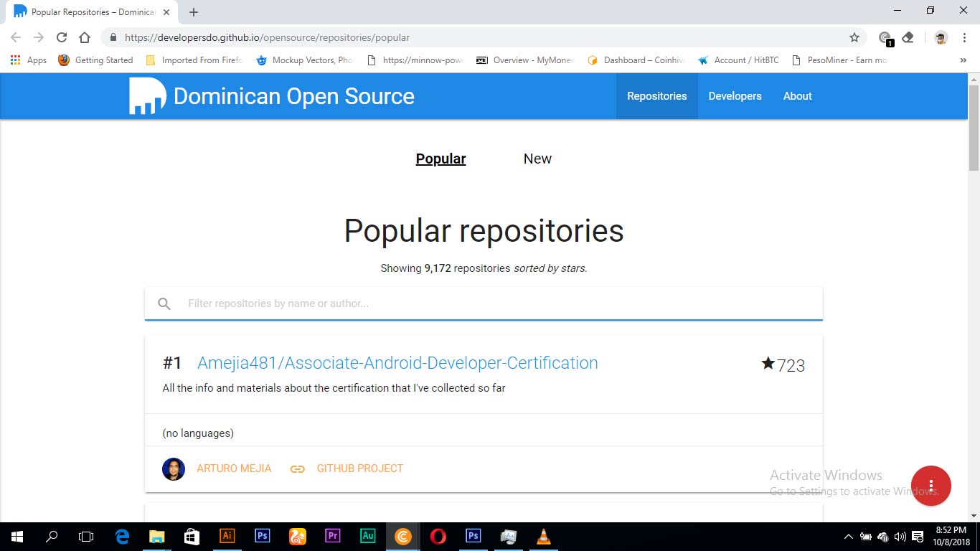The image size is (980, 551).
Task: Focus the Filter repositories input field
Action: click(484, 303)
